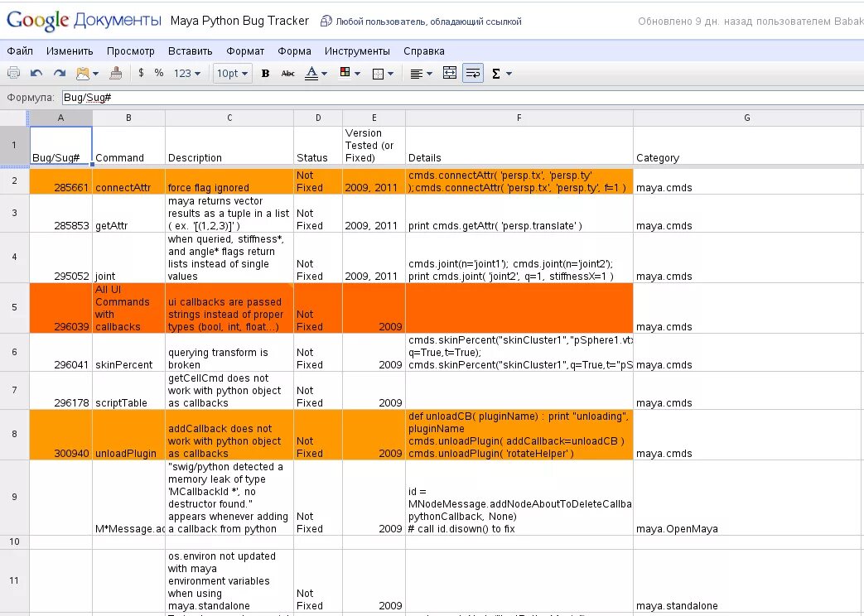The width and height of the screenshot is (864, 616).
Task: Click the Bug/Sug# header cell
Action: coord(60,146)
